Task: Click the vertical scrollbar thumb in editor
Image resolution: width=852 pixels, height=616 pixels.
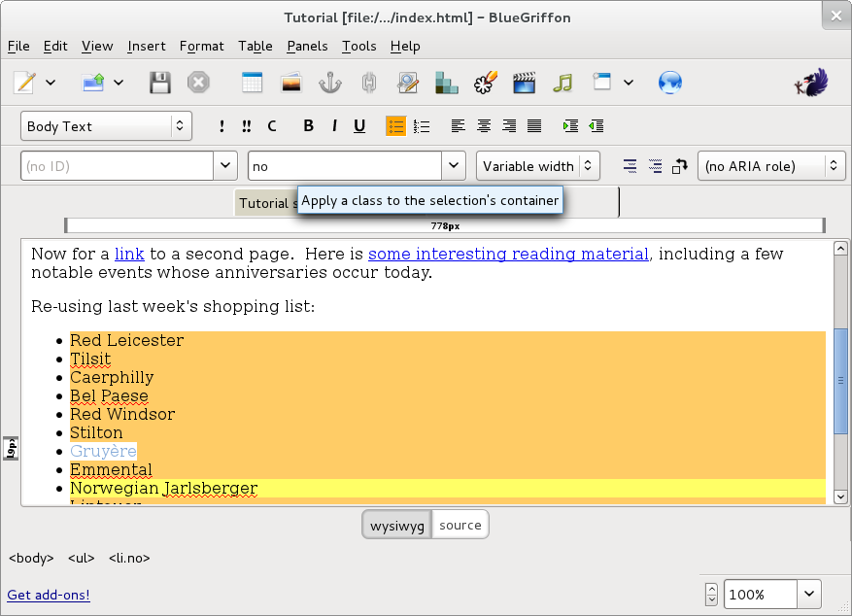Action: tap(840, 380)
